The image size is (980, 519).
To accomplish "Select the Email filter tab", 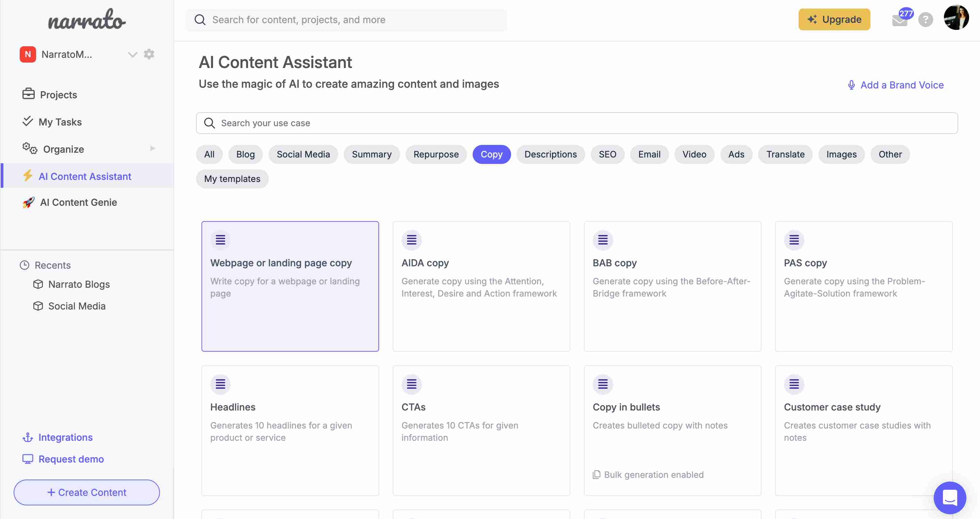I will (x=649, y=154).
